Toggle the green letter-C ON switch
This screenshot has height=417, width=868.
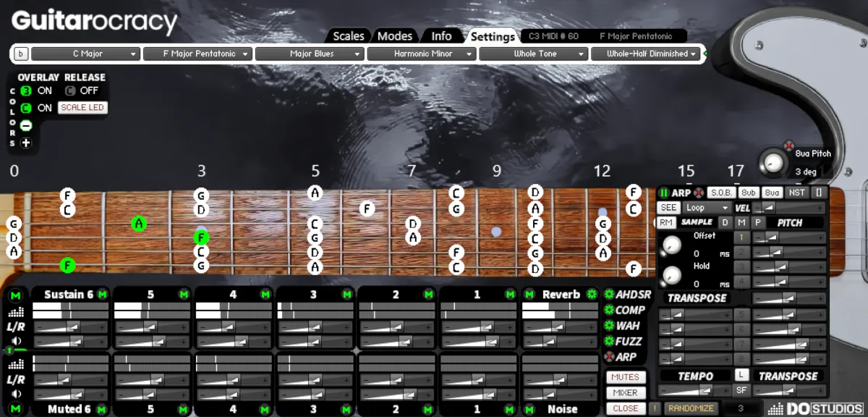[x=26, y=108]
